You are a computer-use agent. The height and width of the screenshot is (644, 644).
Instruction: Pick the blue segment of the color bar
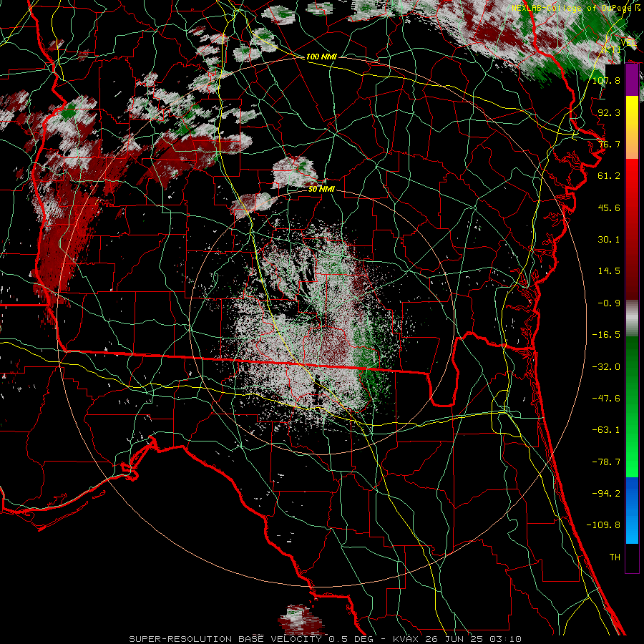[632, 510]
